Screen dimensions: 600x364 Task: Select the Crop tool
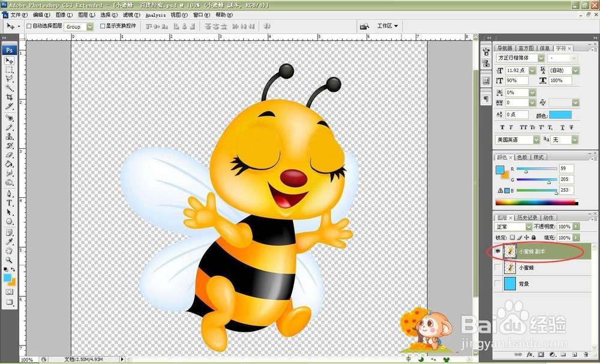pos(9,98)
